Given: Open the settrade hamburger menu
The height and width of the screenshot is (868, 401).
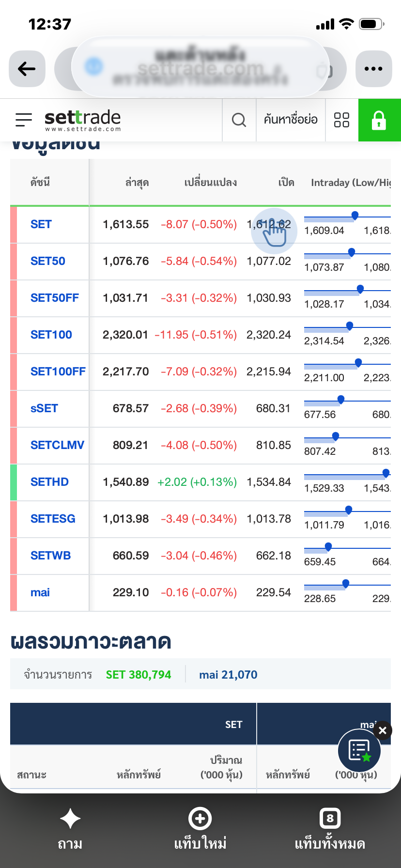Looking at the screenshot, I should (23, 120).
